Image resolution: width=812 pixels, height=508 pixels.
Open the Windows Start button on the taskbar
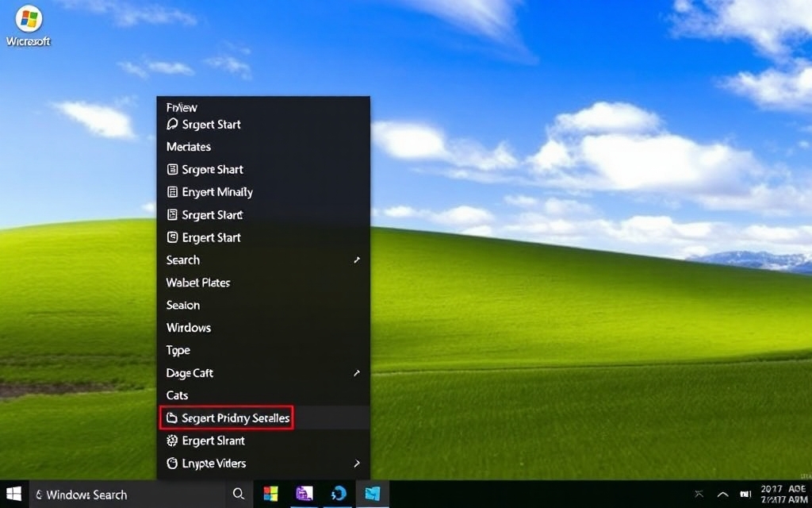13,494
